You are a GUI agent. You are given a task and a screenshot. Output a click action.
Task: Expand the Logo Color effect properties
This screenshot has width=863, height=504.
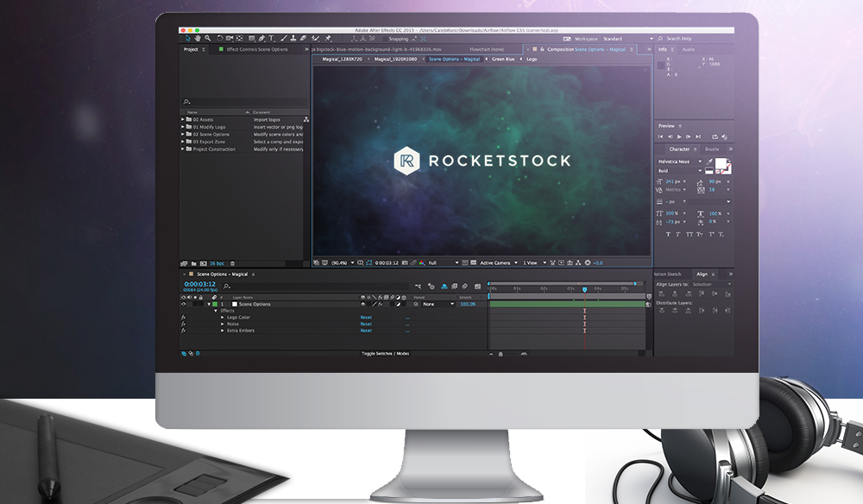tap(223, 318)
